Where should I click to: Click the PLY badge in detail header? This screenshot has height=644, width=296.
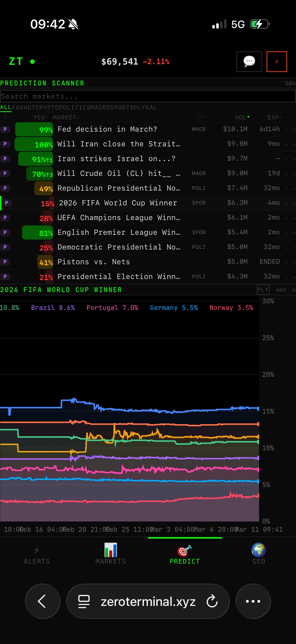(x=263, y=290)
